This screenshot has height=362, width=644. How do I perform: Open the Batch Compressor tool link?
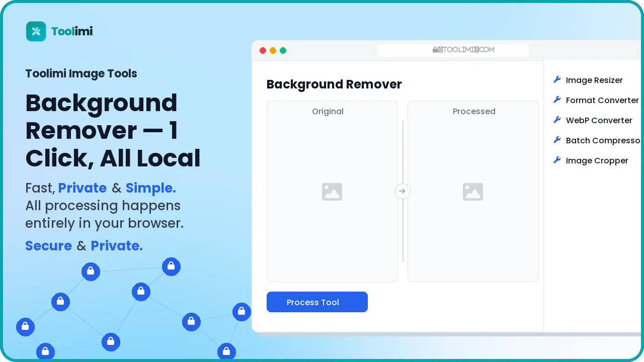point(603,140)
